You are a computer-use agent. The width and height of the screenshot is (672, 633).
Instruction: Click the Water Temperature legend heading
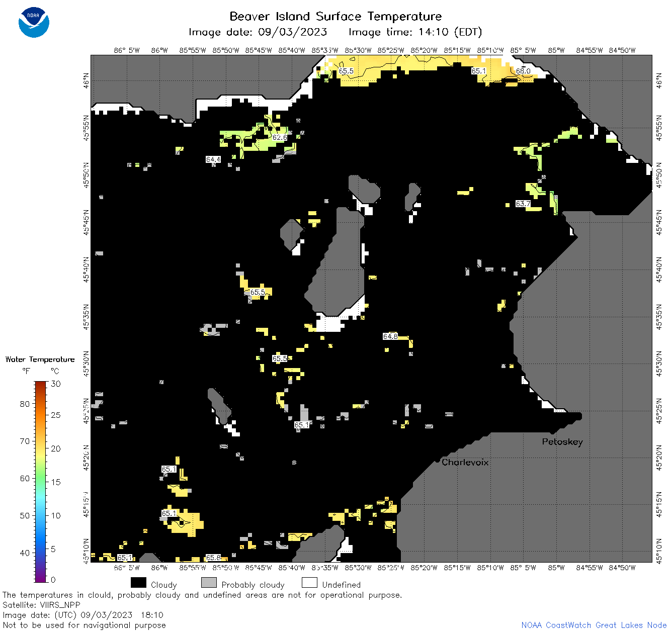point(40,359)
